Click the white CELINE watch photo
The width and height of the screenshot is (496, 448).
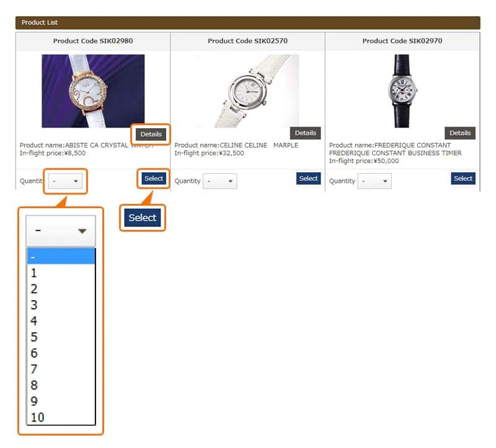[247, 90]
